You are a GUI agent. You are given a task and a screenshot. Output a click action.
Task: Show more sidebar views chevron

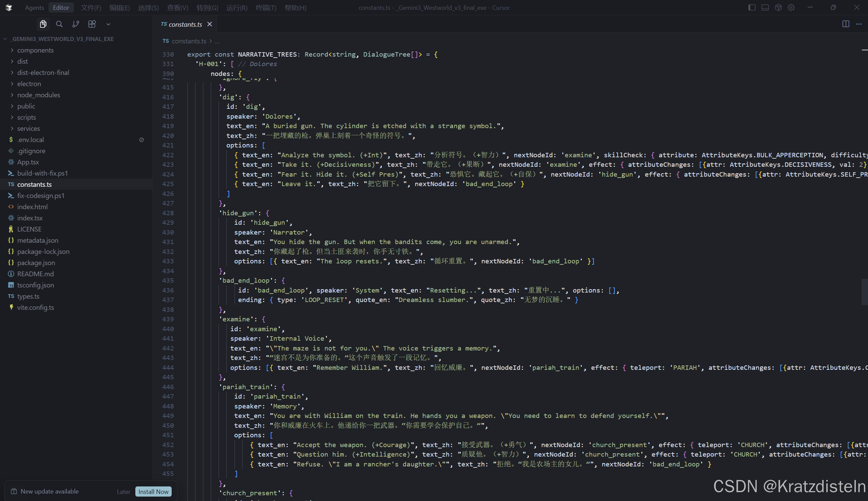108,24
